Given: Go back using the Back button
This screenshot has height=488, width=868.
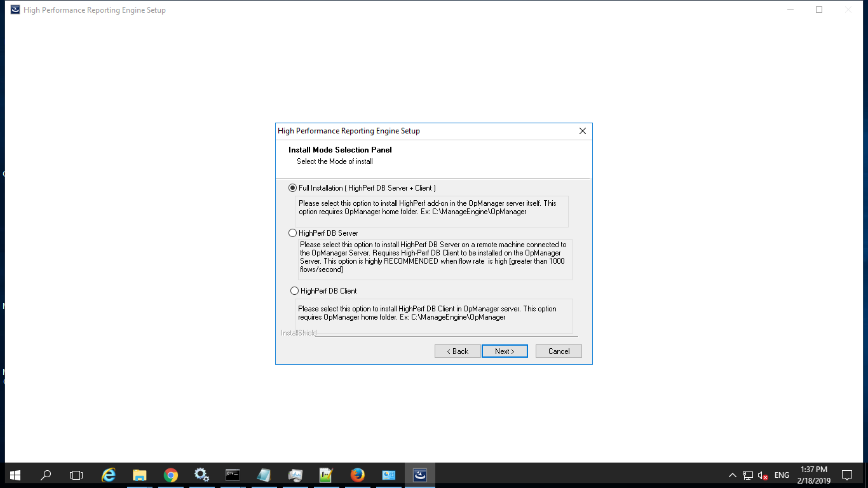Looking at the screenshot, I should 458,351.
